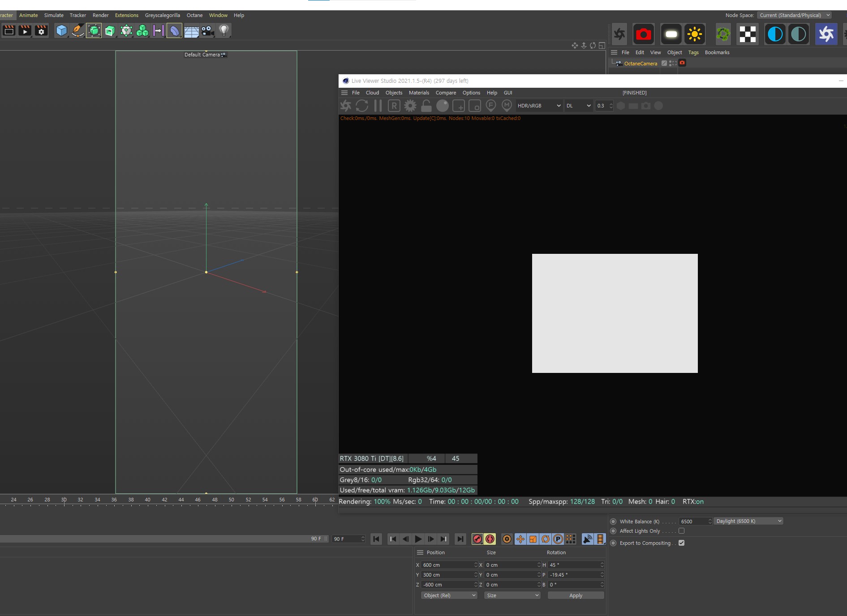Image resolution: width=847 pixels, height=616 pixels.
Task: Step to next frame
Action: pos(430,539)
